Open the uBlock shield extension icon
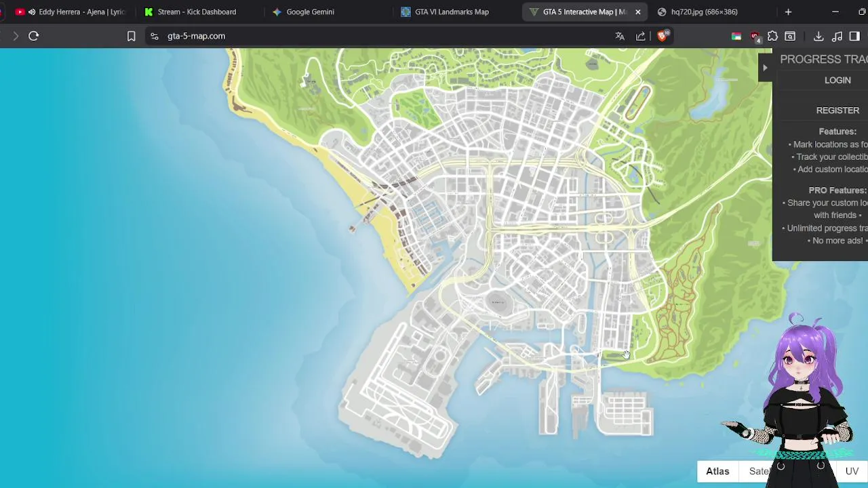This screenshot has height=488, width=868. click(x=755, y=37)
